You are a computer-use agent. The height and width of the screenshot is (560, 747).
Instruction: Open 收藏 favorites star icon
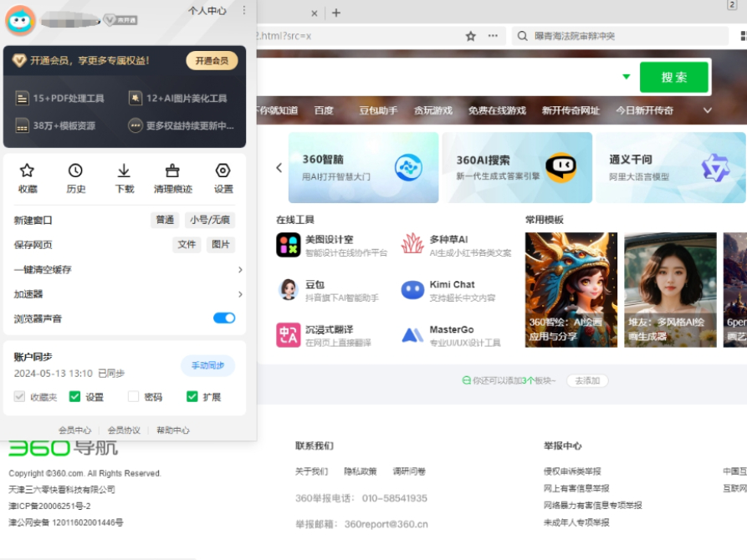point(27,171)
